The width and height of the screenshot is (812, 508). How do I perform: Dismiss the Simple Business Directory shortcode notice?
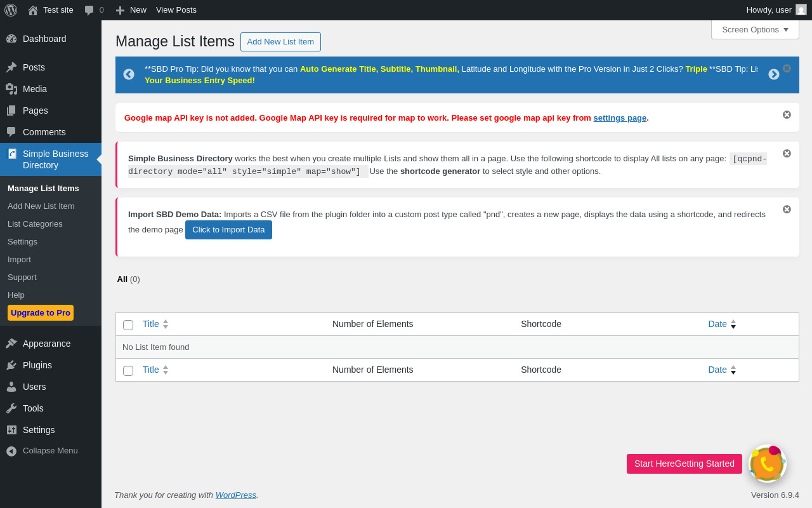click(787, 153)
